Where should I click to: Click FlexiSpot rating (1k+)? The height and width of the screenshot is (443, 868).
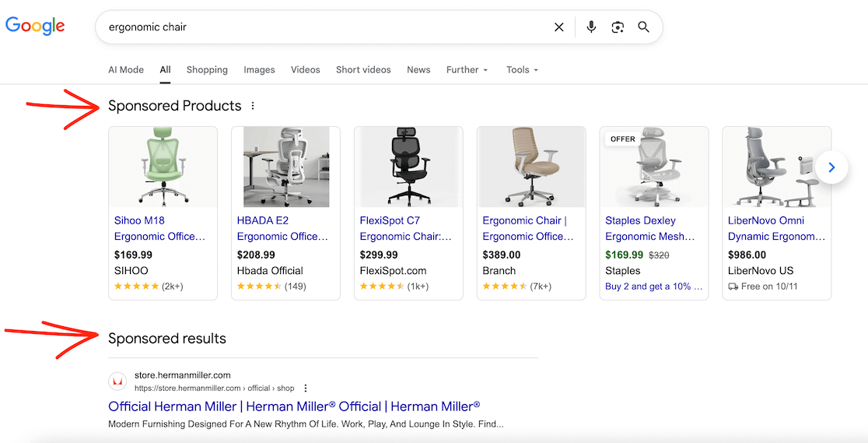click(x=394, y=287)
